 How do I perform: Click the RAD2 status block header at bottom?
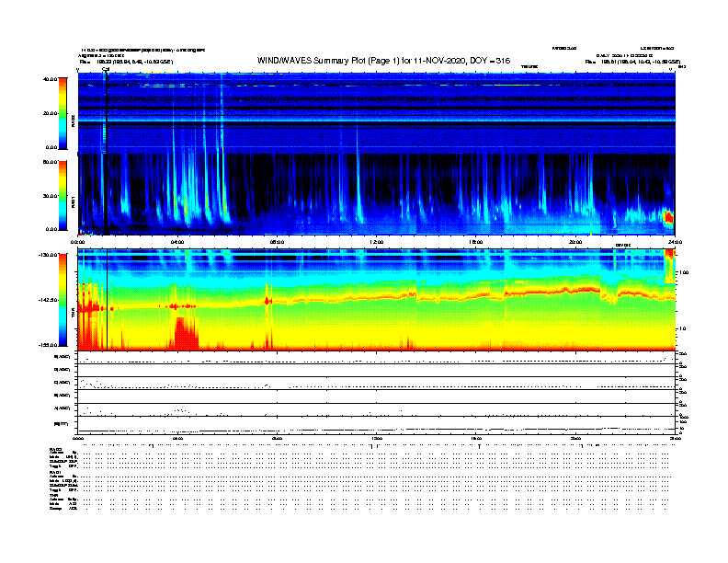pos(56,450)
